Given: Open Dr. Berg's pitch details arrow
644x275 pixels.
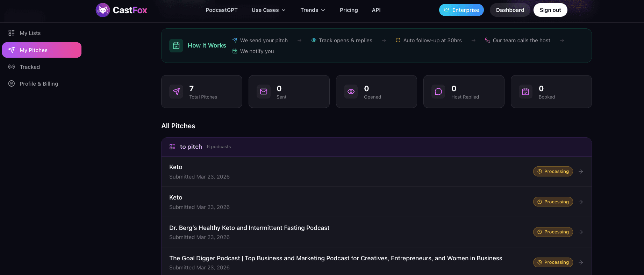Looking at the screenshot, I should pyautogui.click(x=581, y=232).
